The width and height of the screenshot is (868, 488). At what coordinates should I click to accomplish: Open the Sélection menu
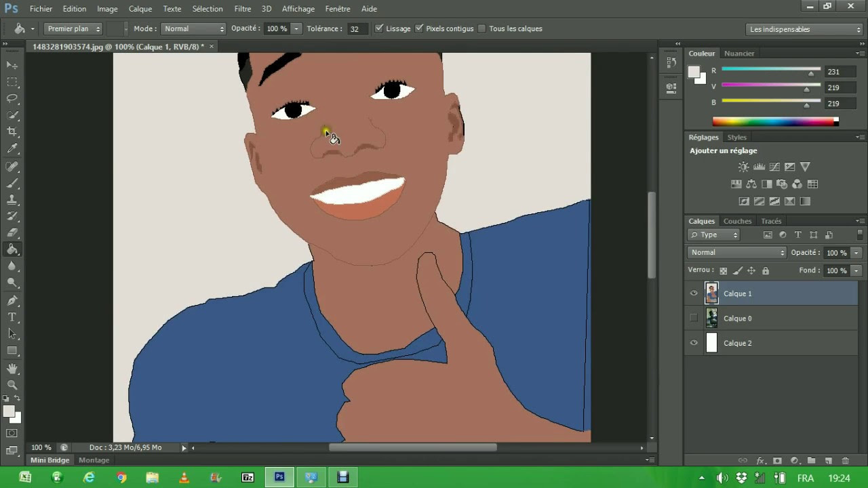tap(208, 9)
